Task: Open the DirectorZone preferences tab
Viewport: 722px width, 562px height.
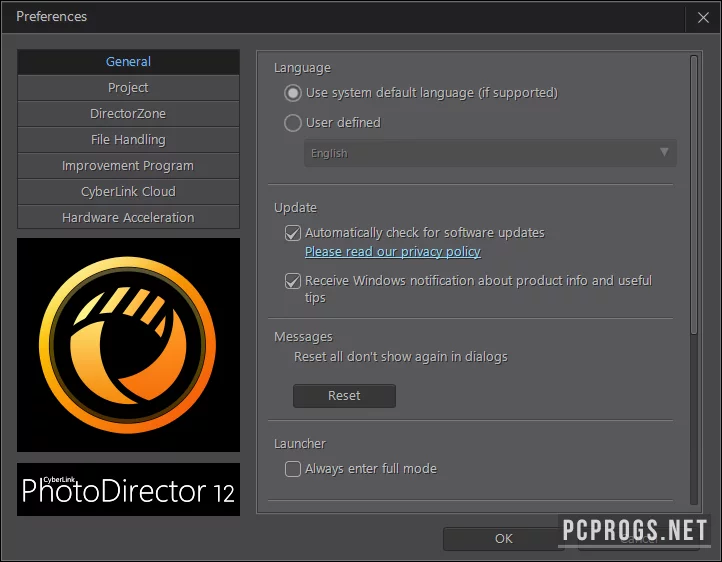Action: pyautogui.click(x=128, y=114)
